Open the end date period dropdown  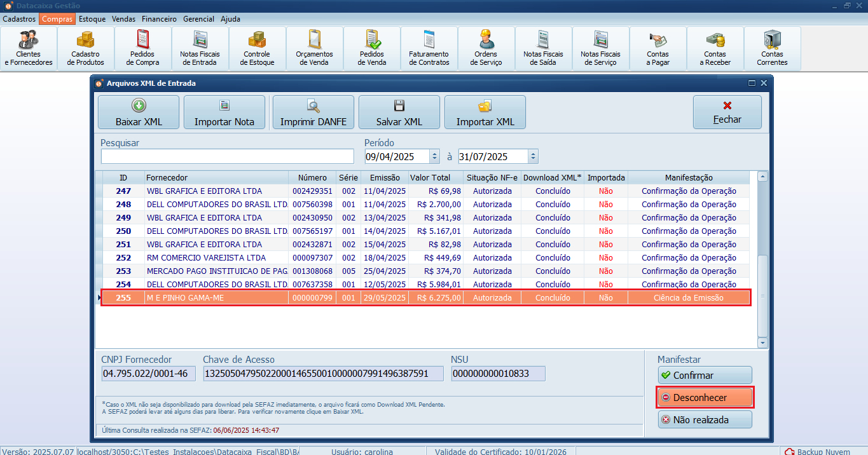(x=532, y=156)
